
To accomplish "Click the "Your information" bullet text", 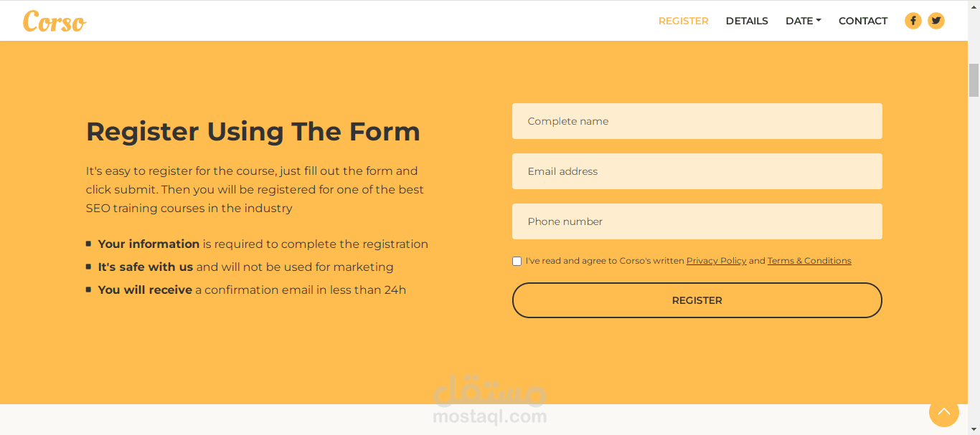I will point(149,244).
